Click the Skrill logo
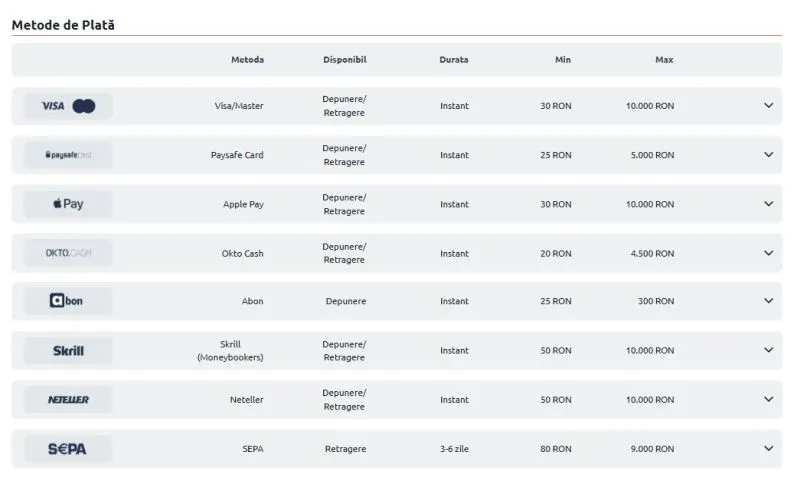Image resolution: width=800 pixels, height=485 pixels. click(68, 351)
